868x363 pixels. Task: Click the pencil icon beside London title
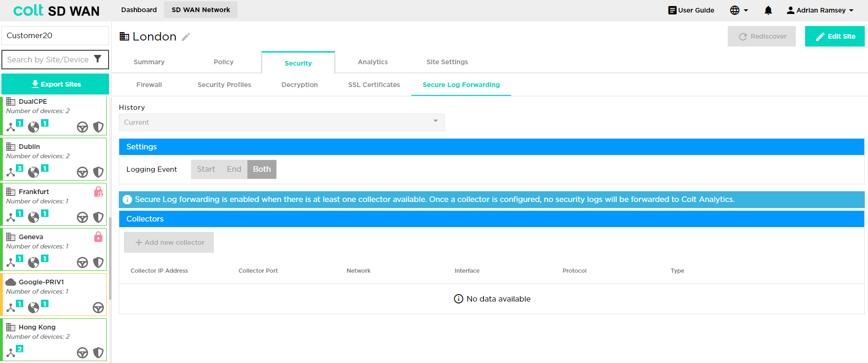click(186, 37)
